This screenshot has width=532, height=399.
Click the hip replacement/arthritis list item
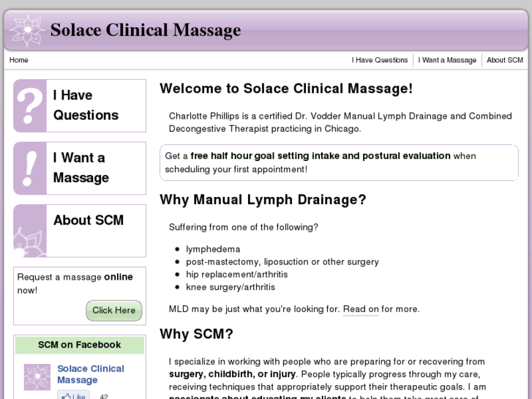[237, 275]
